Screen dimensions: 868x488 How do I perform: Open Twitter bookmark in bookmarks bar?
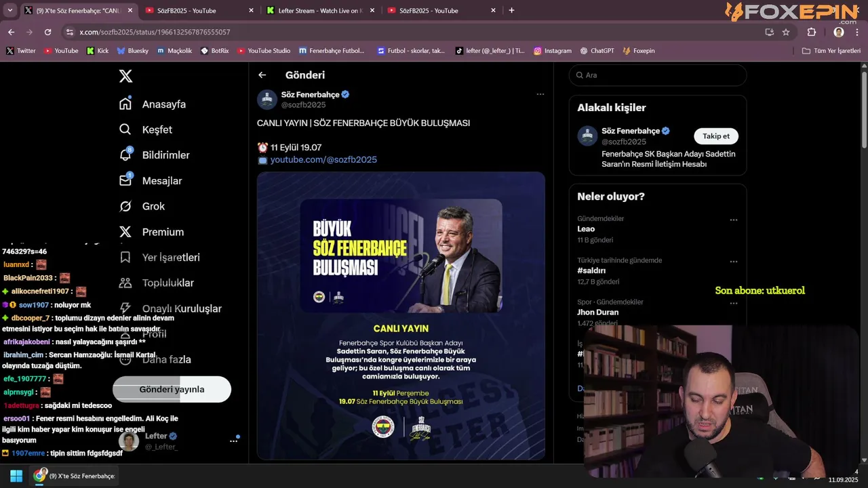pyautogui.click(x=21, y=51)
